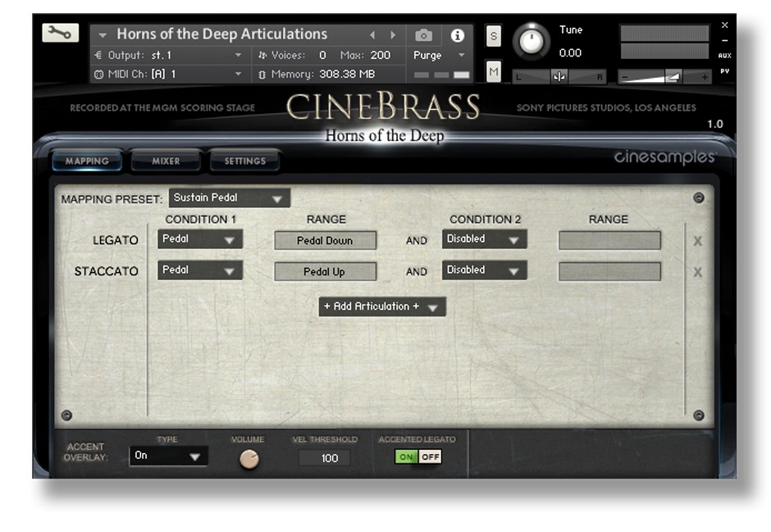Edit the Vel Threshold value 100
771x532 pixels.
point(325,458)
